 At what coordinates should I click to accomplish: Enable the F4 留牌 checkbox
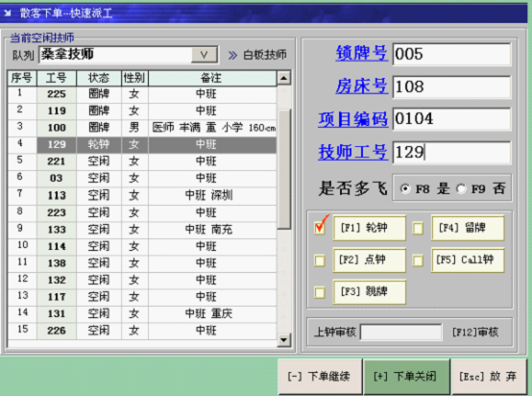coord(418,228)
